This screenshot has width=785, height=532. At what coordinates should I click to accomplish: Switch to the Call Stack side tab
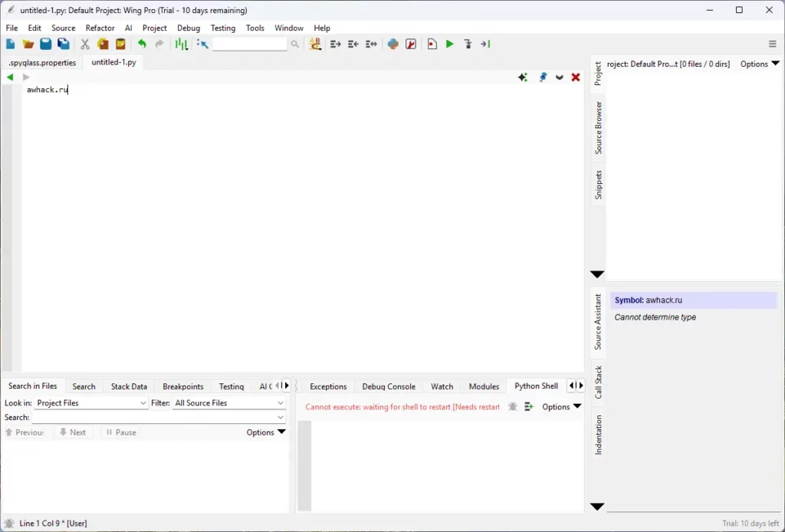coord(598,383)
